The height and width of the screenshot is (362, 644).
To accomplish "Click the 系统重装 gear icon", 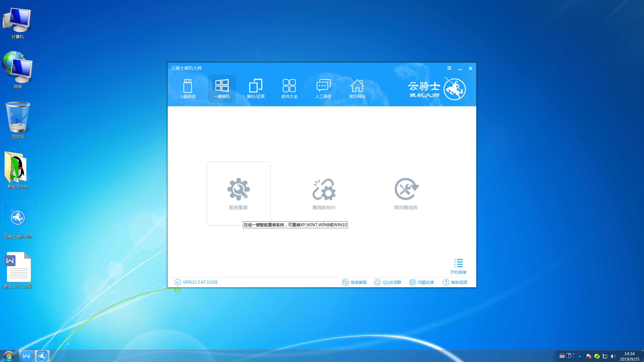I will (x=238, y=189).
